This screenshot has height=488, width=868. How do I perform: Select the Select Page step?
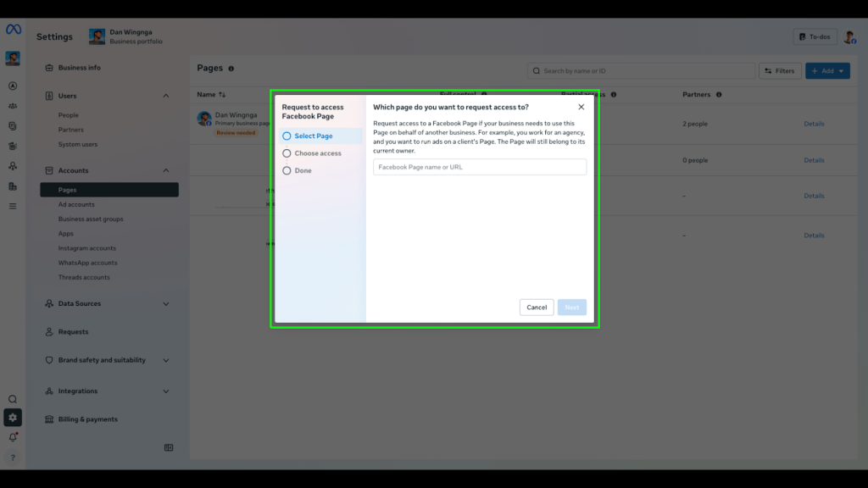coord(321,136)
